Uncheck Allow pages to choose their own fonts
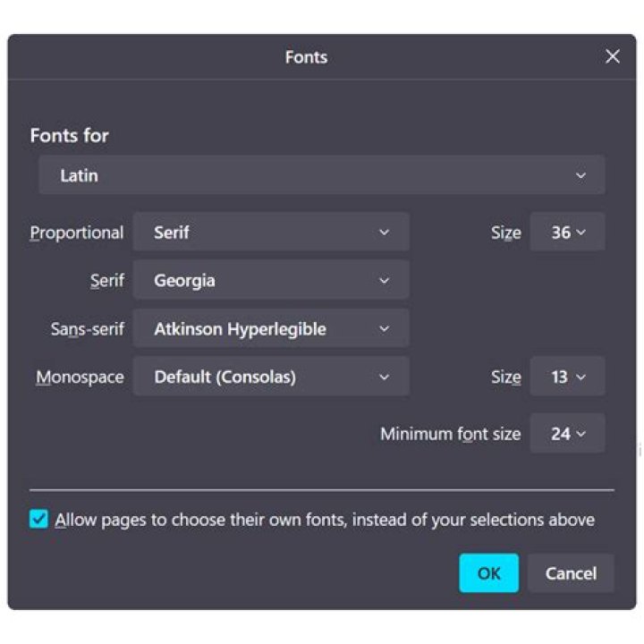 [x=38, y=520]
